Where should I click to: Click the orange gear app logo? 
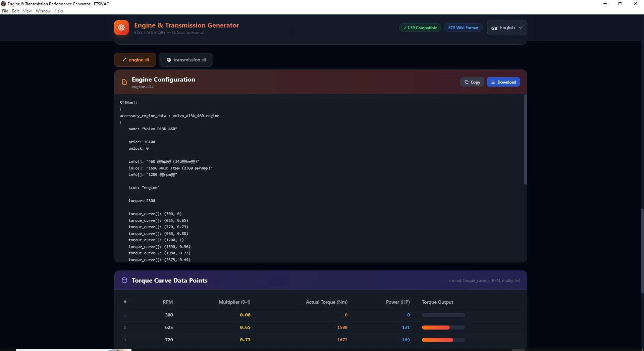tap(121, 28)
